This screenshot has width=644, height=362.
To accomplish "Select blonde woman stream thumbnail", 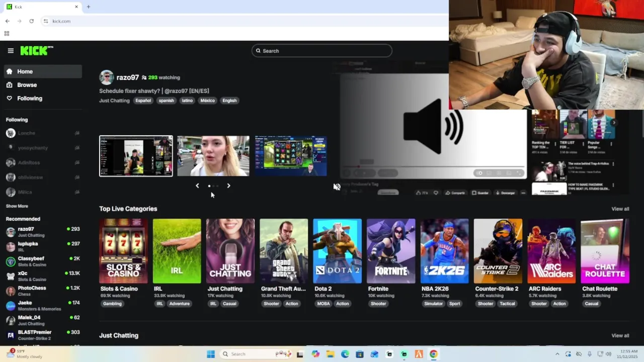I will tap(213, 156).
